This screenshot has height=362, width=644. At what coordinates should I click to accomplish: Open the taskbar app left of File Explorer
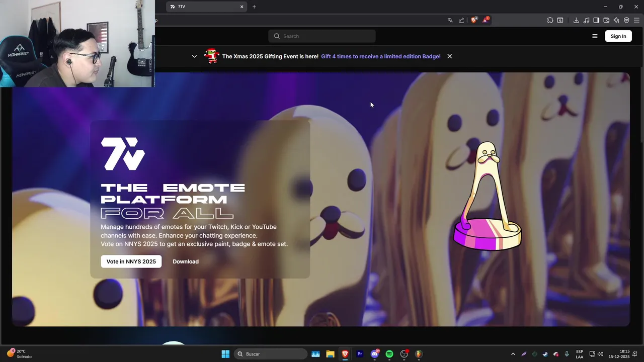315,354
